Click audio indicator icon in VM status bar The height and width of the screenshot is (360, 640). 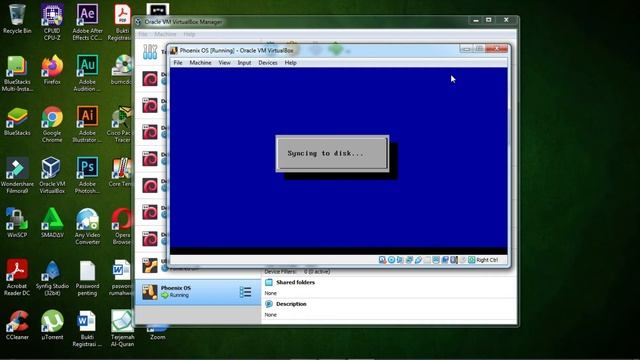400,260
